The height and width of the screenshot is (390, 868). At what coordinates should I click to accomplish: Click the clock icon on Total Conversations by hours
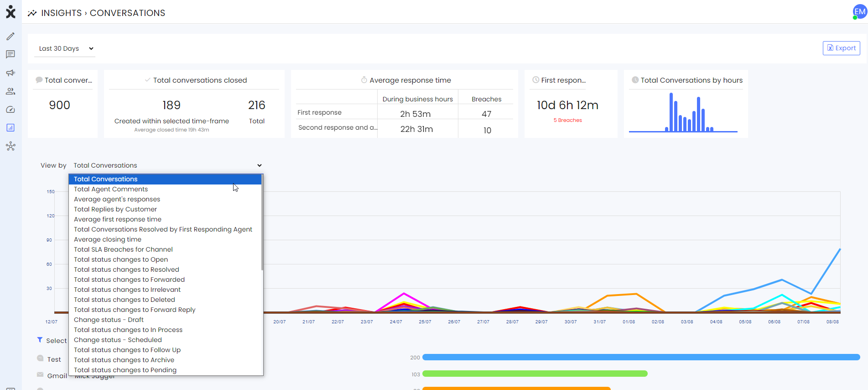pyautogui.click(x=634, y=80)
